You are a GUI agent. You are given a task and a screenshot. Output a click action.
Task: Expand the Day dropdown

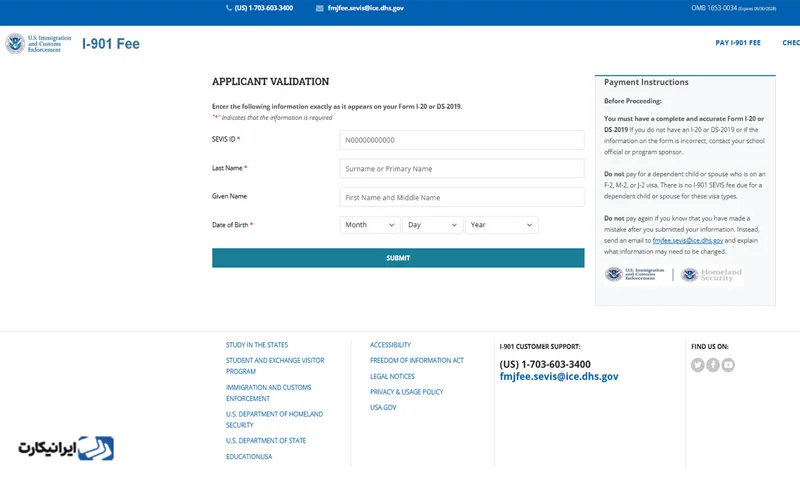(433, 225)
